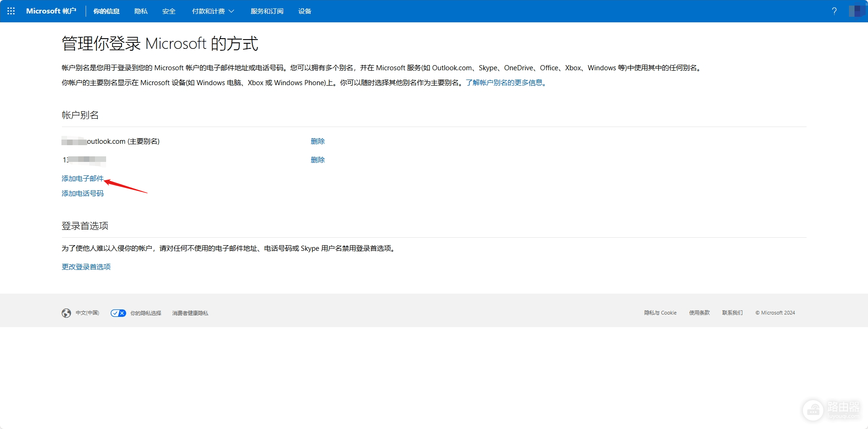Click the 管理你登录 Microsoft 的方式 heading
The height and width of the screenshot is (429, 868).
point(160,43)
